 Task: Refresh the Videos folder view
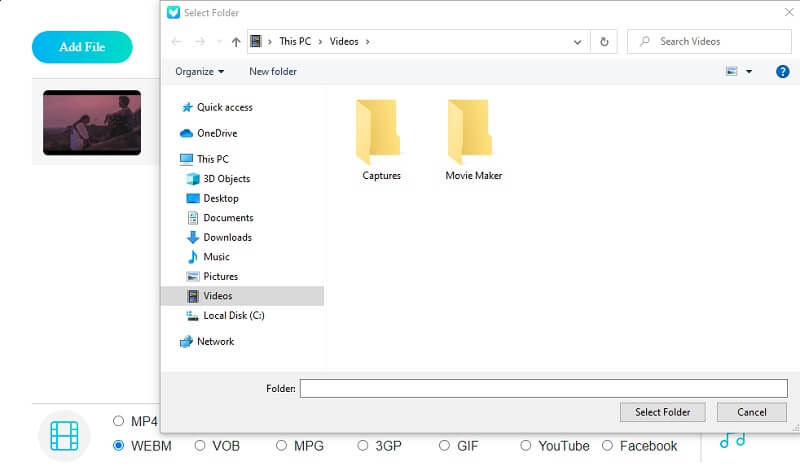coord(604,41)
